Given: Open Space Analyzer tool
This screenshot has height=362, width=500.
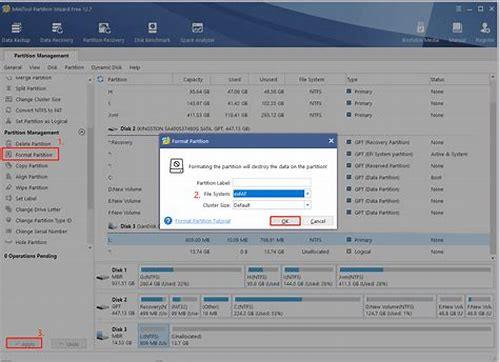Looking at the screenshot, I should click(197, 33).
